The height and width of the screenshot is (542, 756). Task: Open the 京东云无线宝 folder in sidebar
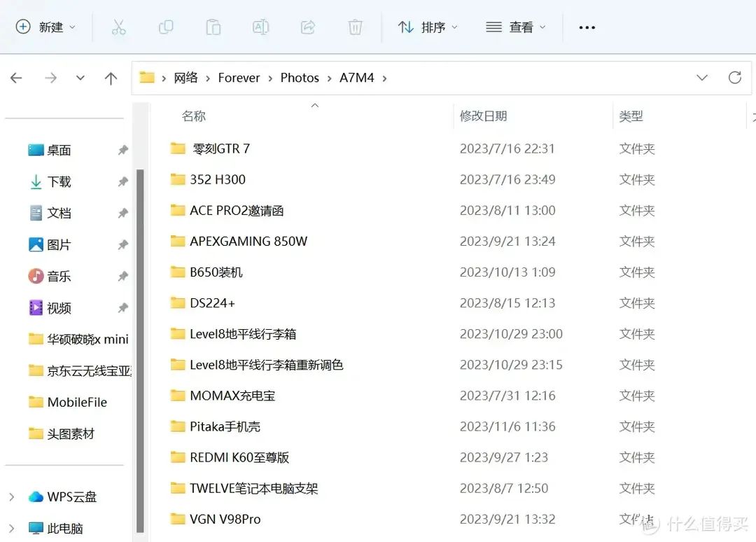[x=79, y=371]
